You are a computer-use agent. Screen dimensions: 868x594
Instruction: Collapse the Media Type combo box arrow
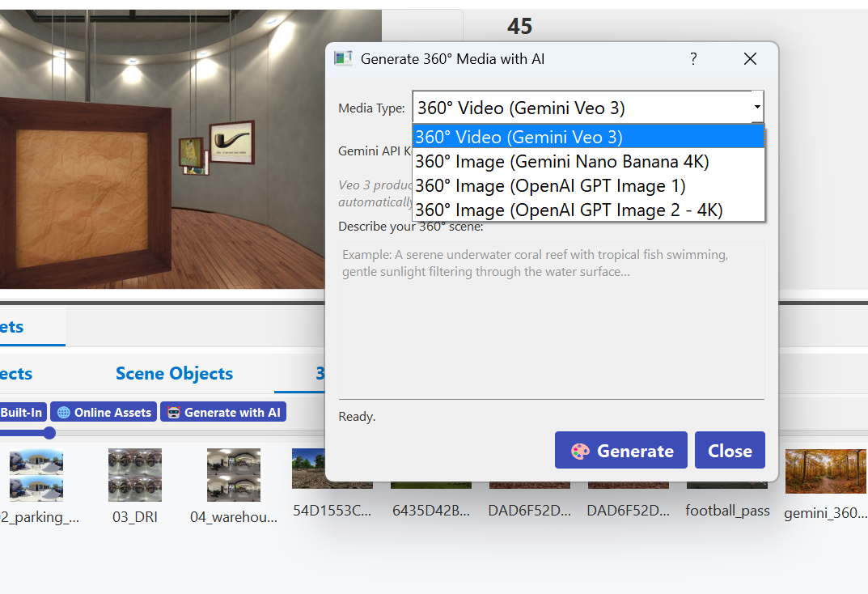[x=756, y=107]
